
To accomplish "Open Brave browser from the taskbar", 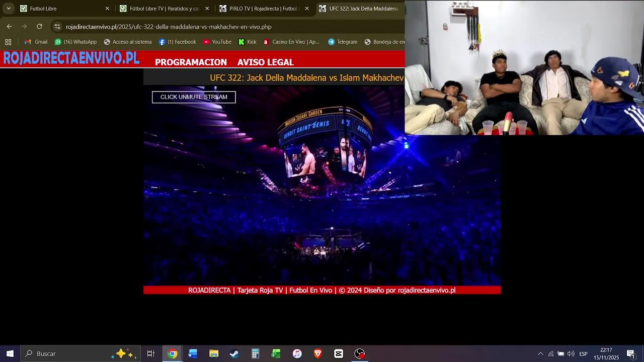I will (317, 353).
